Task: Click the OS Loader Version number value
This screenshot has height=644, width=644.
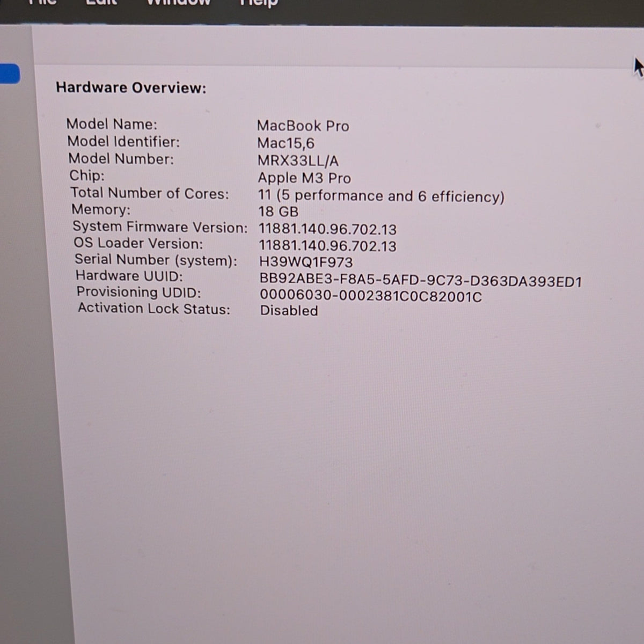Action: (328, 246)
